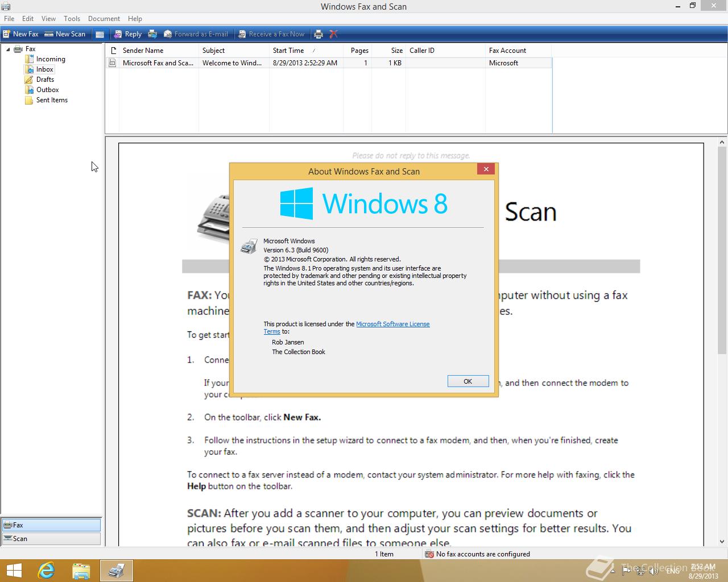Click the network tray icon

pos(641,571)
